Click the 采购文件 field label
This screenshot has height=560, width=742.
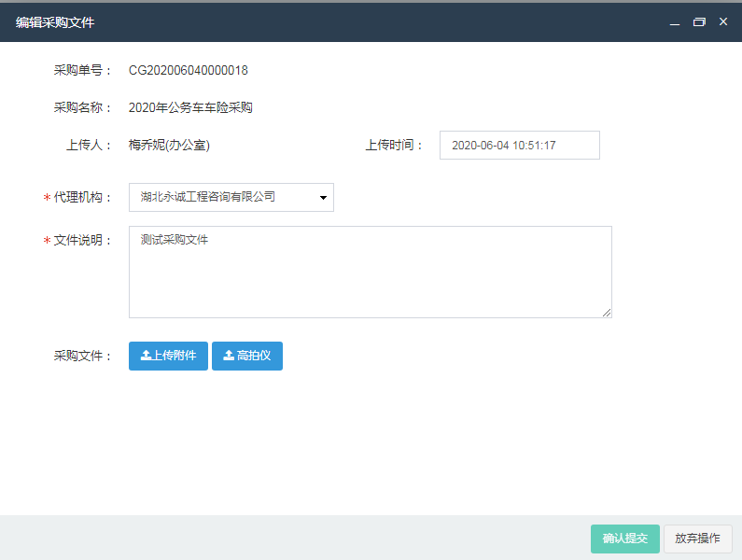pyautogui.click(x=82, y=356)
